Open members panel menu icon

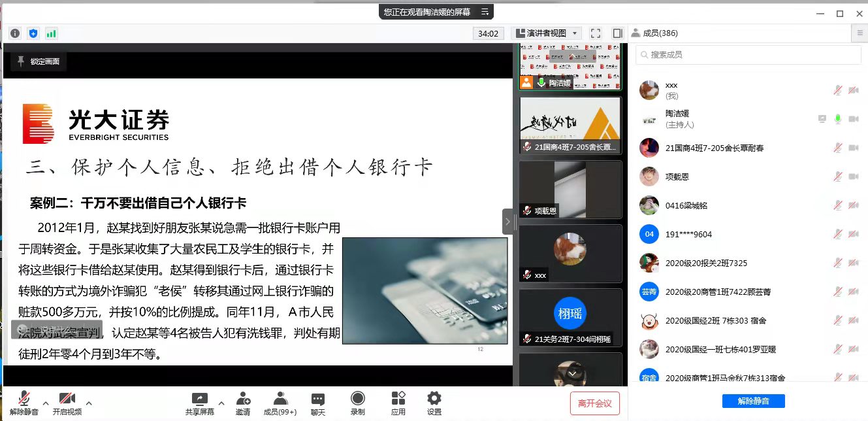click(x=860, y=33)
